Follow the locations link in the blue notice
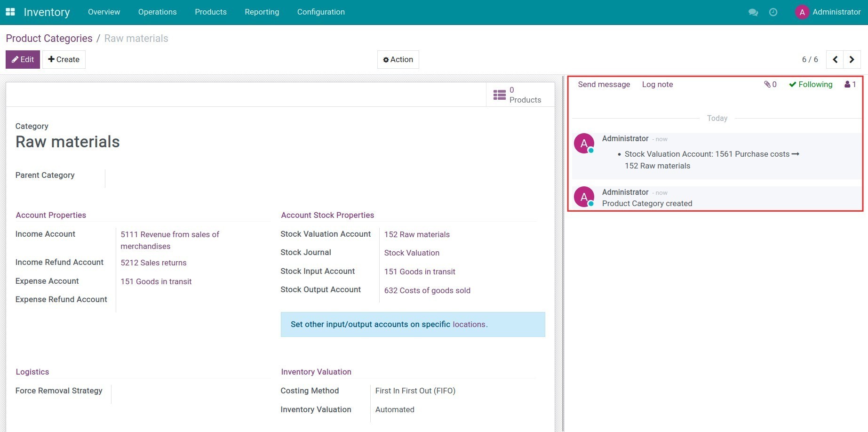 point(469,325)
